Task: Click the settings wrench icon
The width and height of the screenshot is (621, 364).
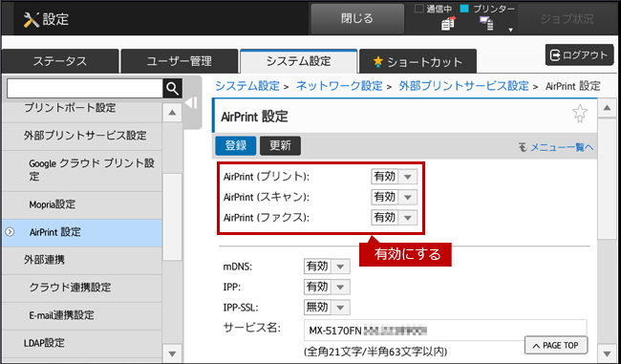Action: [31, 19]
